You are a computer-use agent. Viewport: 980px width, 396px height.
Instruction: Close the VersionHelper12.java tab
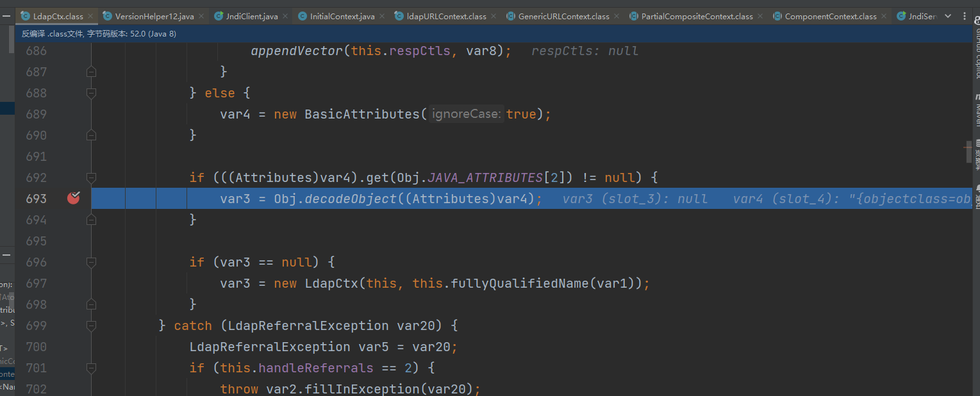(200, 16)
